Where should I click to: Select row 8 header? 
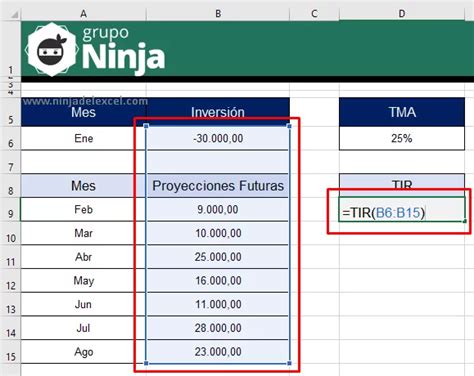point(10,186)
